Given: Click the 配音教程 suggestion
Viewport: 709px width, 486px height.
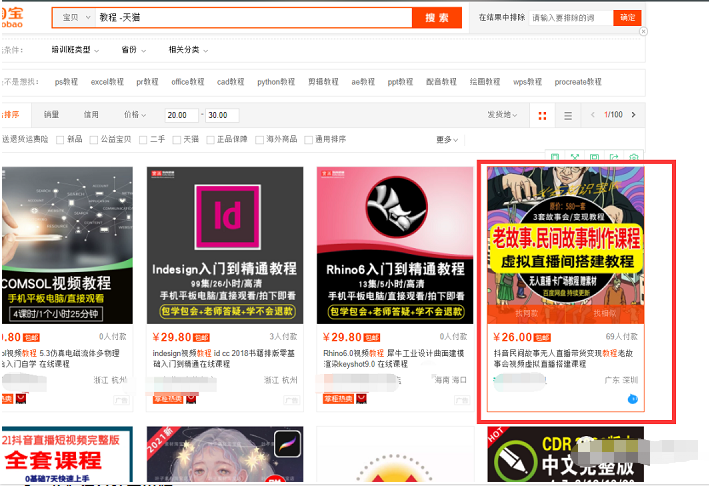Looking at the screenshot, I should [441, 82].
